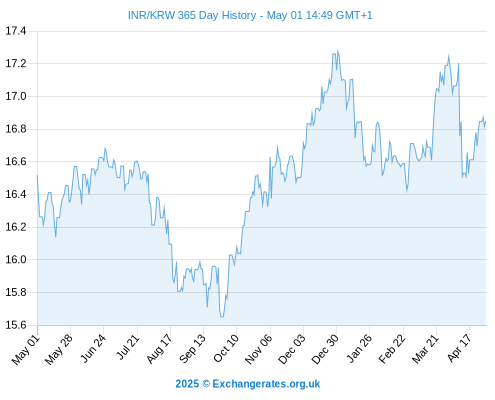
Task: Click the Exchangerates.org.uk copyright link
Action: (x=266, y=384)
